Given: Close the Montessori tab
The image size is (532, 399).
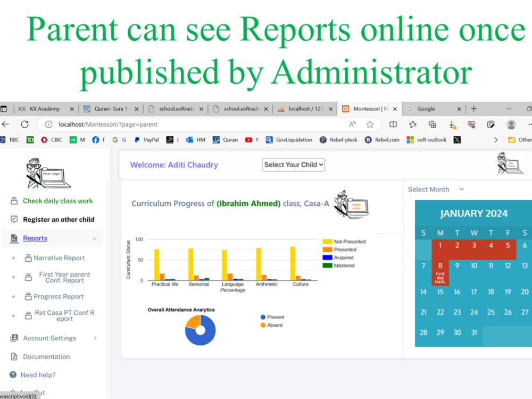Looking at the screenshot, I should coord(395,109).
